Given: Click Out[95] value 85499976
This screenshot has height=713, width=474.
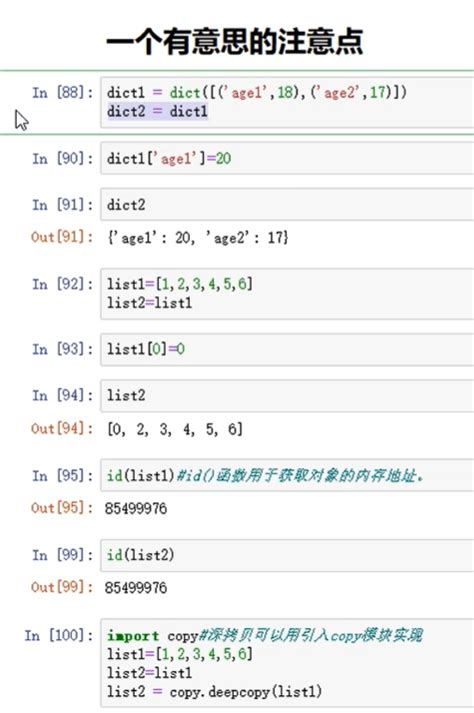Looking at the screenshot, I should (x=136, y=508).
